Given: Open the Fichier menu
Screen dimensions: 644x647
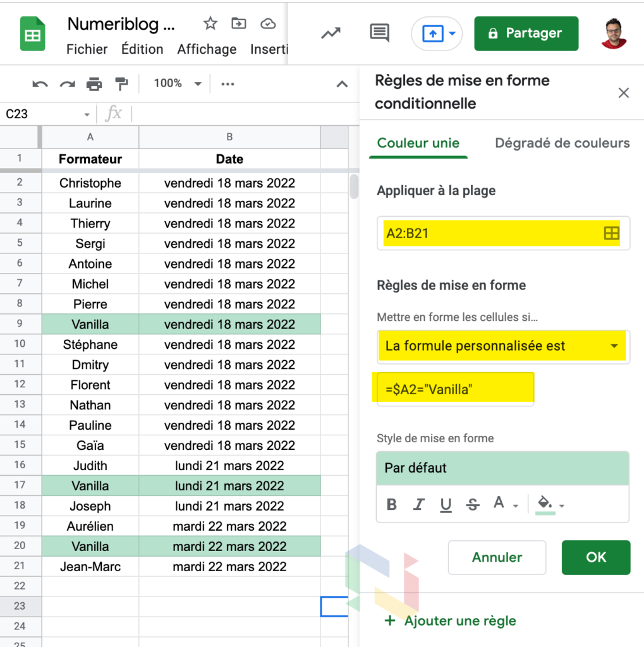Looking at the screenshot, I should 87,49.
